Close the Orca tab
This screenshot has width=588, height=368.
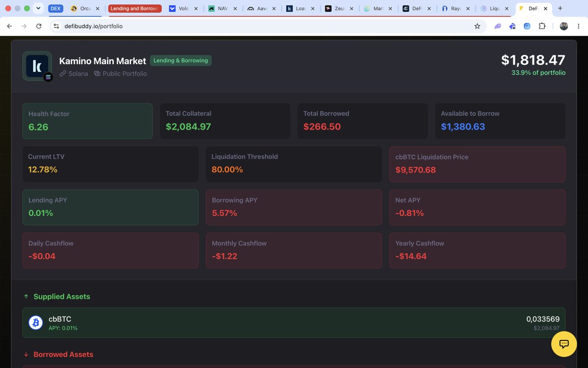click(x=97, y=9)
